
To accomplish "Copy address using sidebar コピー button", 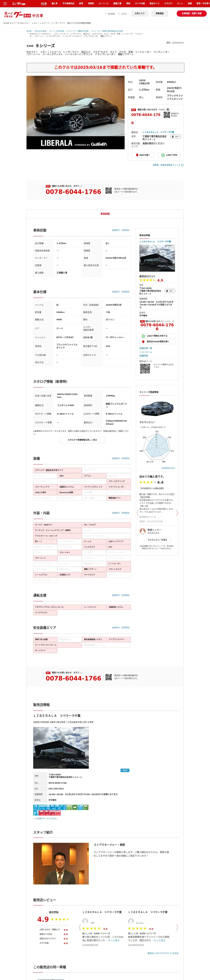I will pyautogui.click(x=170, y=291).
